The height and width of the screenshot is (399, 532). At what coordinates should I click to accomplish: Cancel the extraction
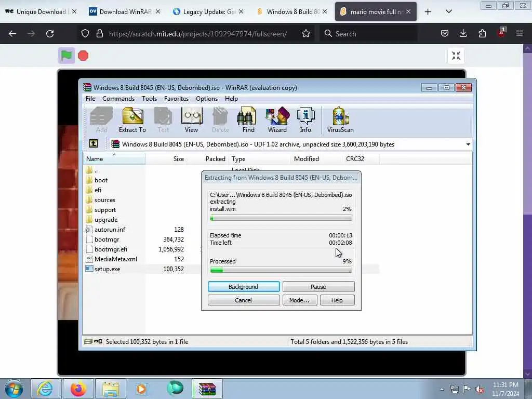pyautogui.click(x=244, y=300)
